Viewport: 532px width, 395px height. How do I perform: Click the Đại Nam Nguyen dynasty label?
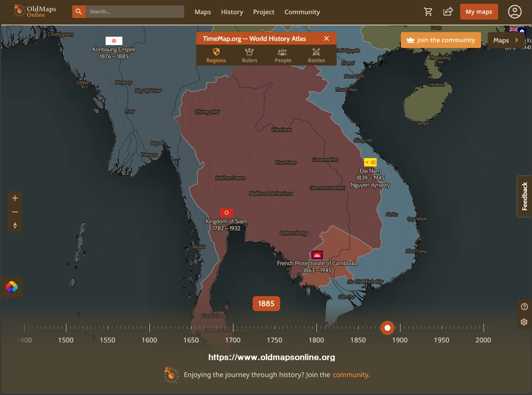[370, 178]
